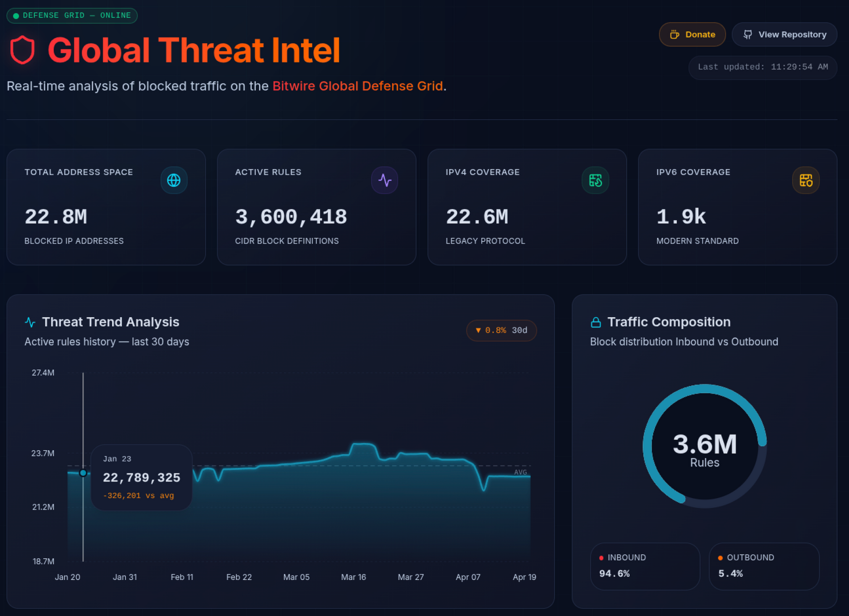Open the AVG reference line label on the chart
849x616 pixels.
pos(520,472)
